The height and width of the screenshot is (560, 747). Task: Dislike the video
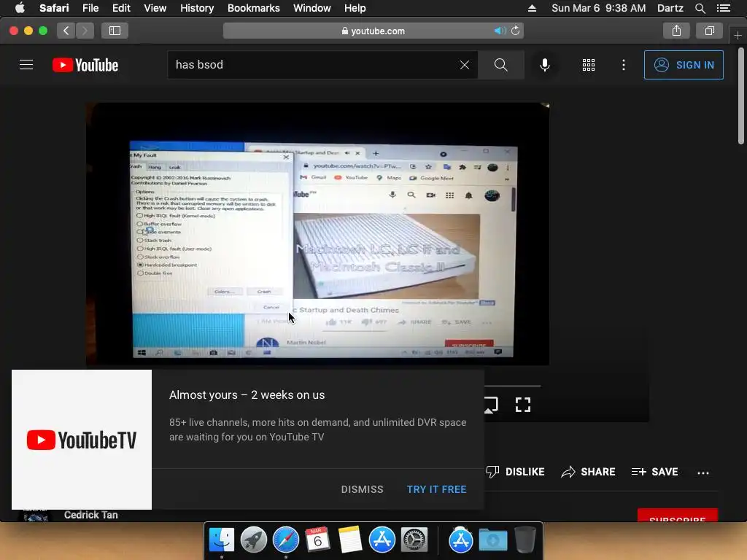(515, 472)
